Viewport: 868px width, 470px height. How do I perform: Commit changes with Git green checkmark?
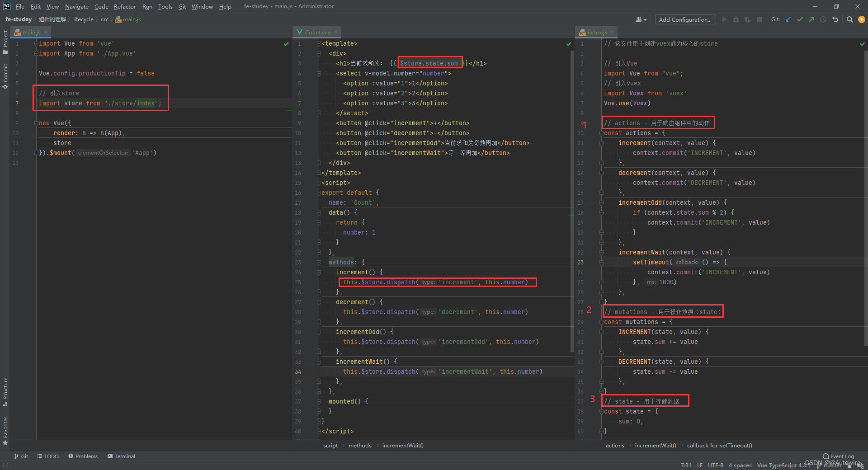(800, 19)
